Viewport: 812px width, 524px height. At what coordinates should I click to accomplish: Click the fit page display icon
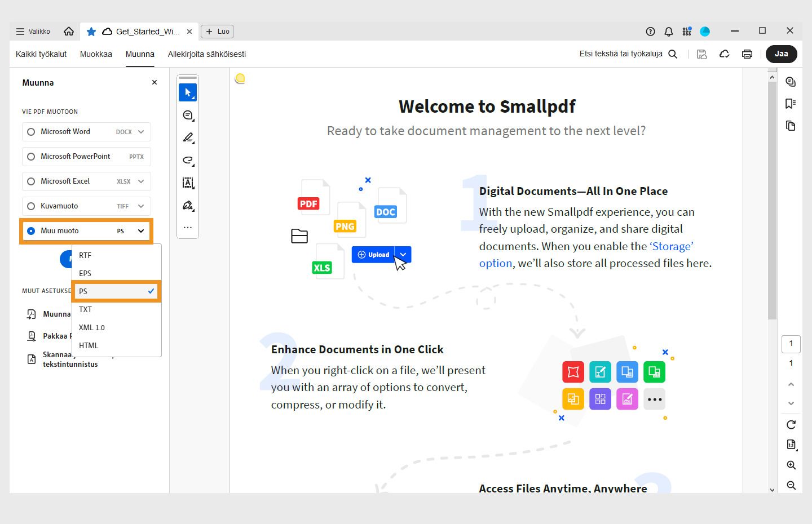pos(791,445)
